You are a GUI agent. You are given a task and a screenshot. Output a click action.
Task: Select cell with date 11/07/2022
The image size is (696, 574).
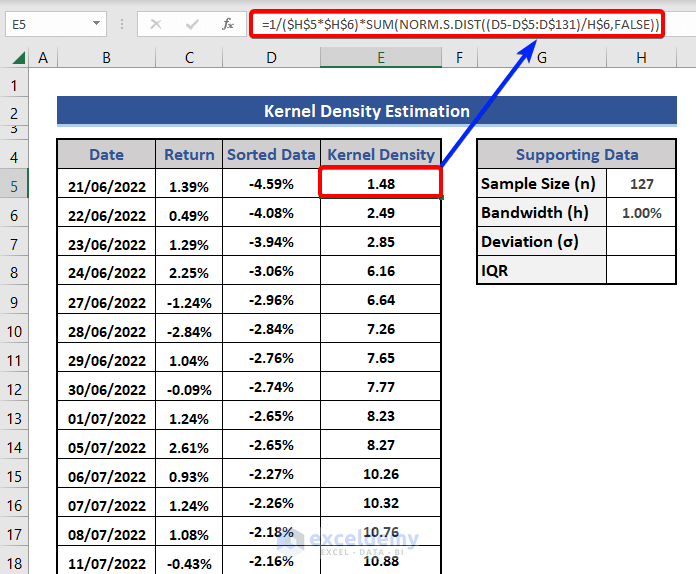107,561
